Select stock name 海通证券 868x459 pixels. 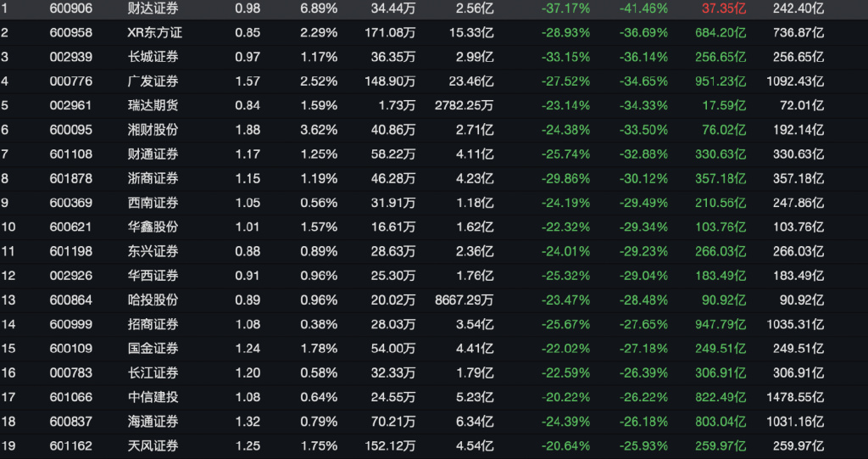pyautogui.click(x=153, y=422)
